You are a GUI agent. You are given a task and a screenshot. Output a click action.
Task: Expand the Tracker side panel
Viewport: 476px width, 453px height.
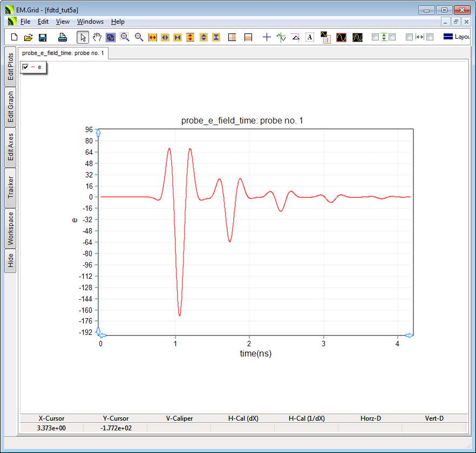click(10, 188)
